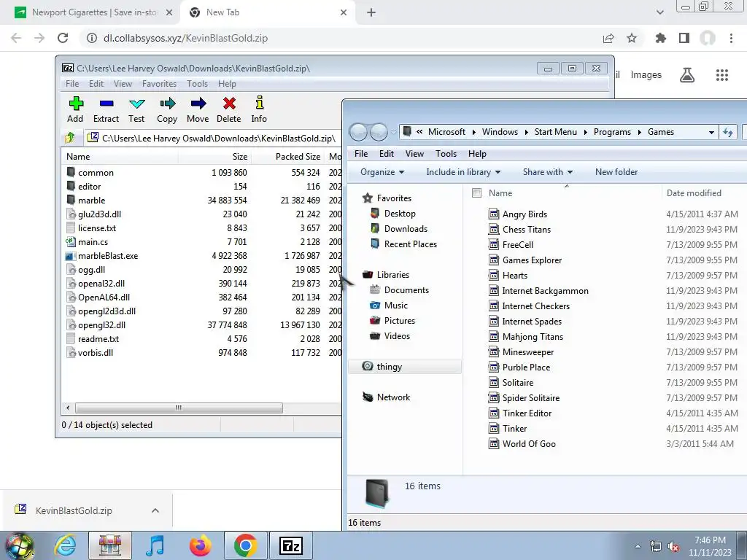Viewport: 747px width, 560px height.
Task: Open a new Chrome tab
Action: point(371,12)
